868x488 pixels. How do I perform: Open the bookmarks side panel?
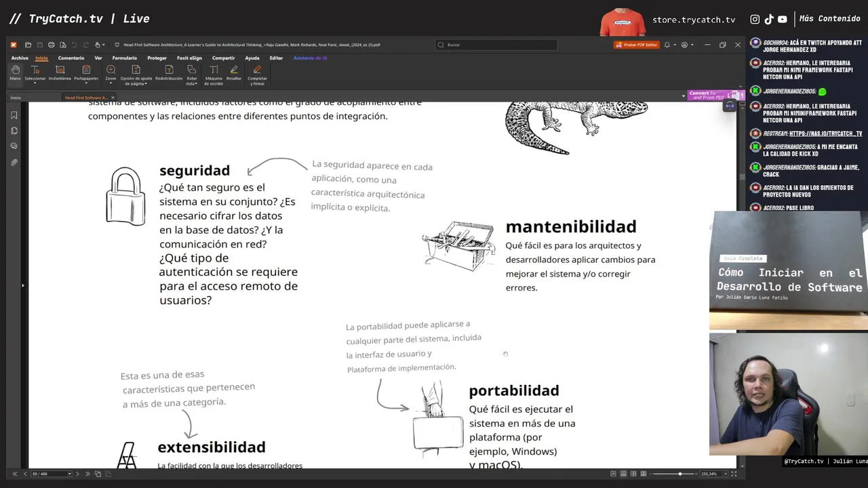point(14,115)
